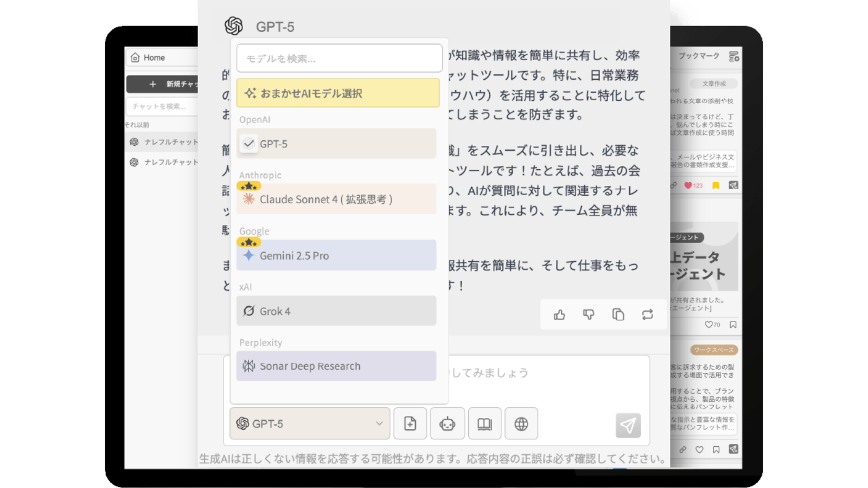
Task: Open the データエージェント card thumbnail
Action: [x=704, y=256]
